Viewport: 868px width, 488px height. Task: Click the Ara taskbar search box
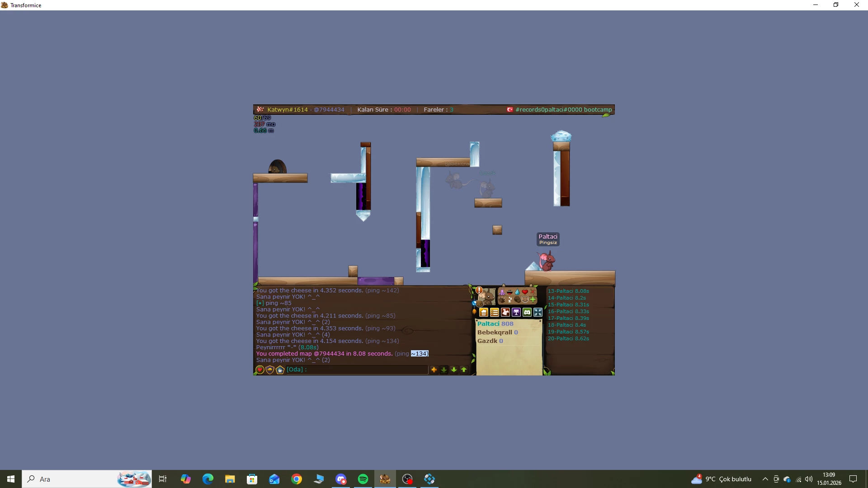coord(87,479)
